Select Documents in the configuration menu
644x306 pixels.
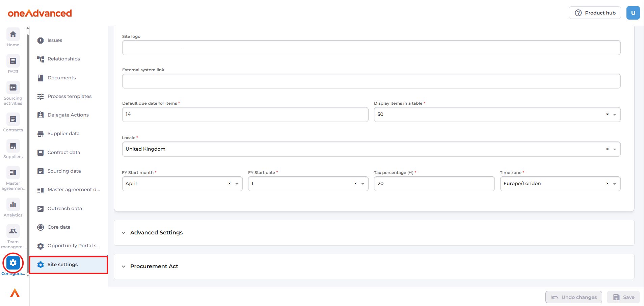point(69,78)
